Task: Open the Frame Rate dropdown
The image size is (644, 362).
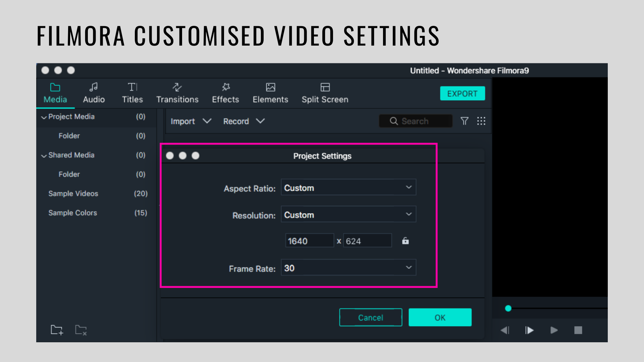Action: (x=348, y=267)
